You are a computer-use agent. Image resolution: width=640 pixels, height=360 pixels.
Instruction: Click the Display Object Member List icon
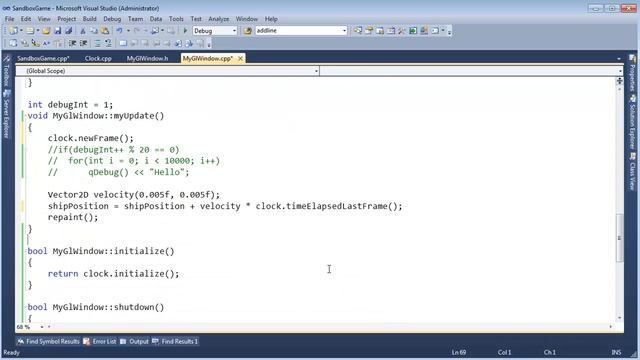tap(13, 43)
